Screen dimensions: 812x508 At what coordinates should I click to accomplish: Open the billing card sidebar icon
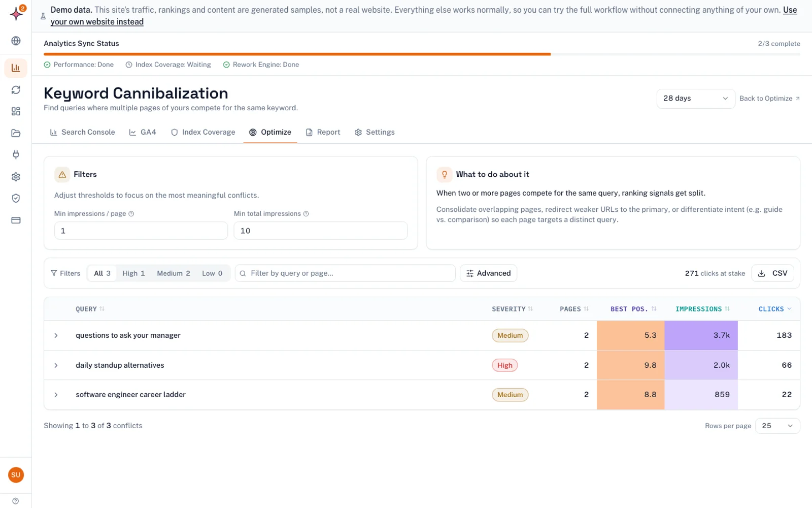coord(16,220)
